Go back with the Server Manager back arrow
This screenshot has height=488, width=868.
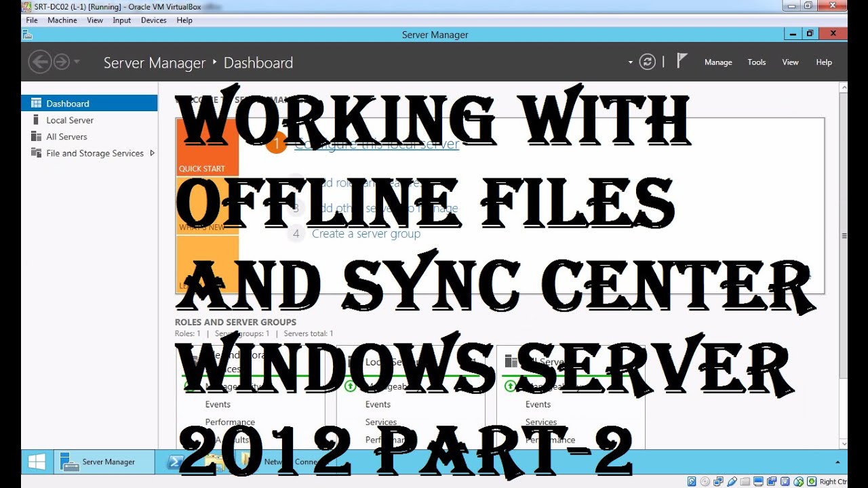[39, 62]
